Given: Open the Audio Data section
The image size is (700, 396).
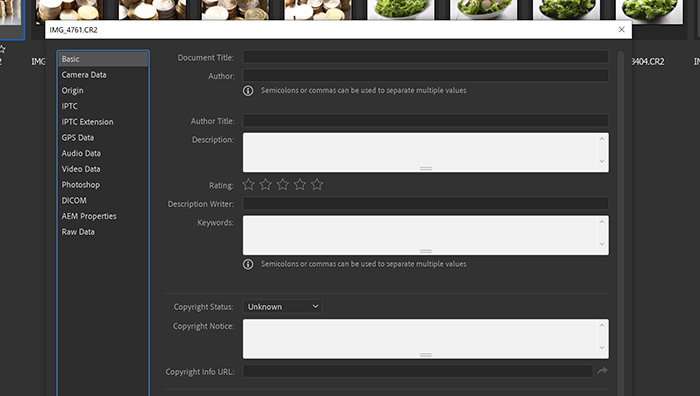Looking at the screenshot, I should [81, 153].
